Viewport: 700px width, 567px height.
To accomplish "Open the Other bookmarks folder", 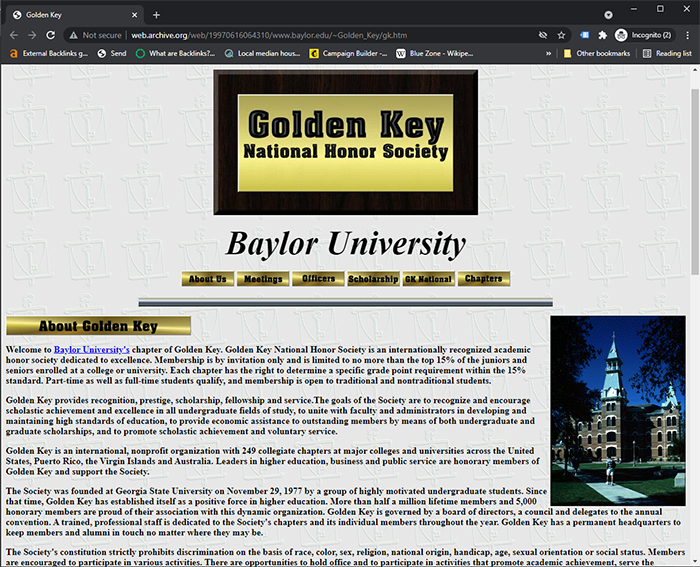I will tap(597, 54).
